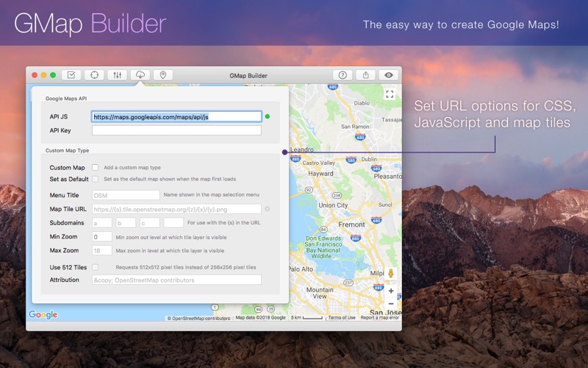The image size is (588, 368).
Task: Click the API JS URL field
Action: pyautogui.click(x=176, y=117)
